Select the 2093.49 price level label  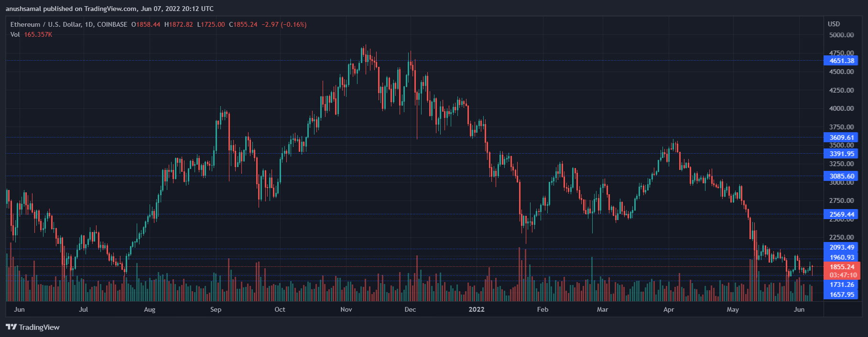coord(841,247)
